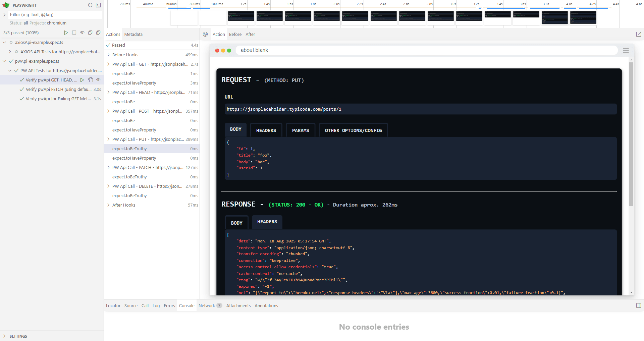Open the Network tab showing 7 requests
The height and width of the screenshot is (341, 644).
coord(206,305)
